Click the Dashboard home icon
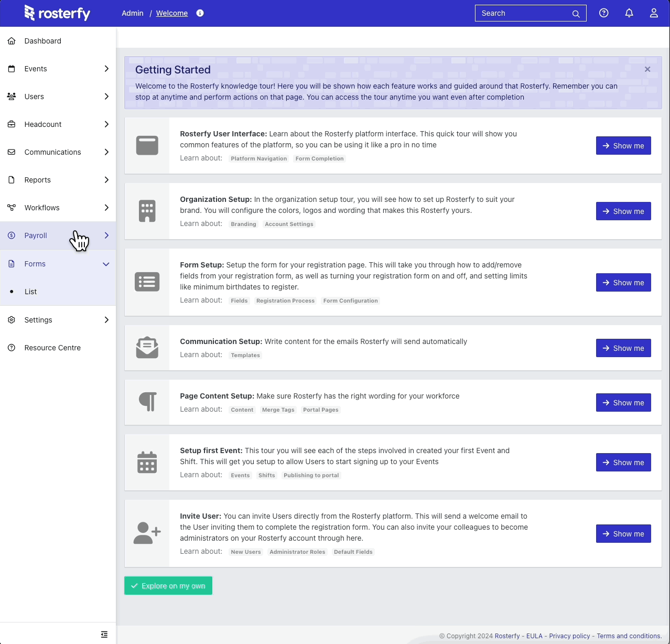 point(12,41)
